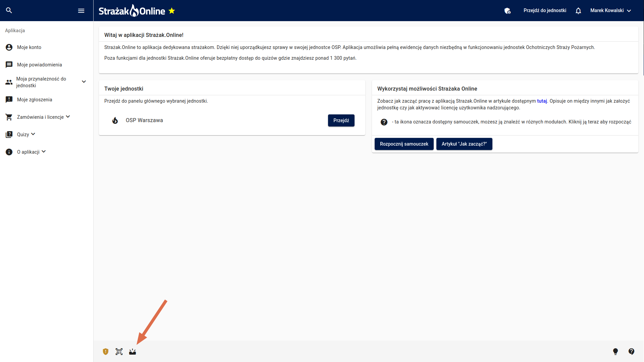The height and width of the screenshot is (362, 644).
Task: Expand Moja przynależność do jednostki
Action: (84, 82)
